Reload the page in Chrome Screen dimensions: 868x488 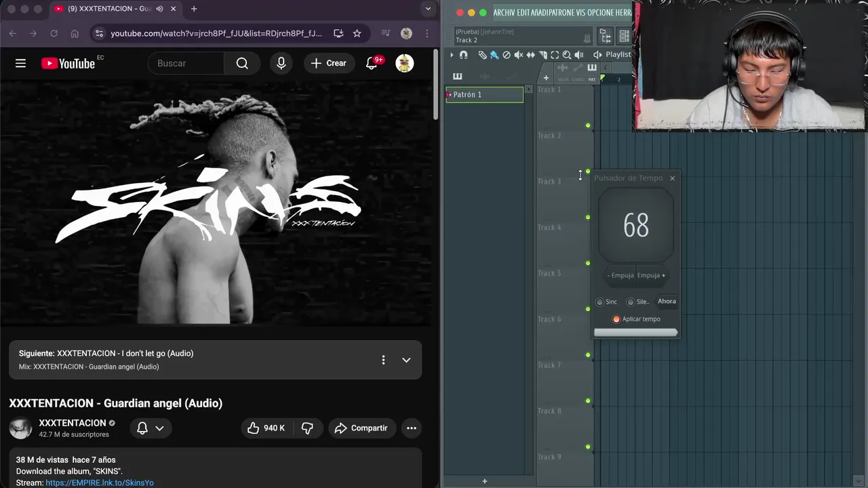tap(54, 33)
